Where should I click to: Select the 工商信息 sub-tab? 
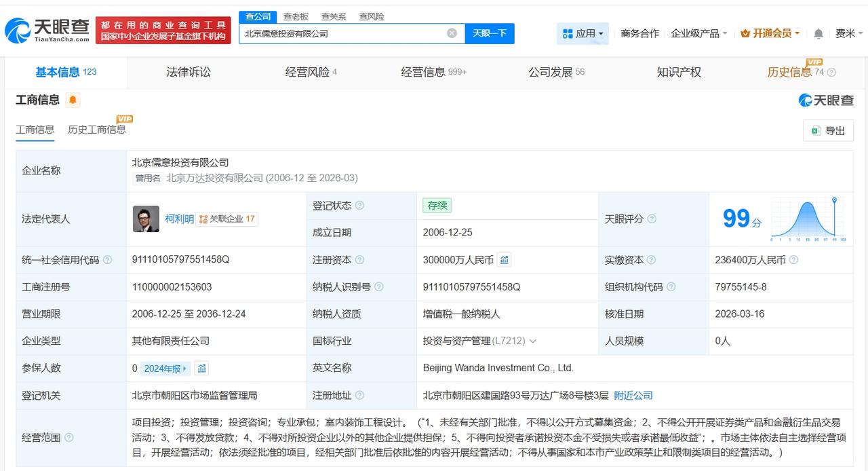pyautogui.click(x=35, y=130)
